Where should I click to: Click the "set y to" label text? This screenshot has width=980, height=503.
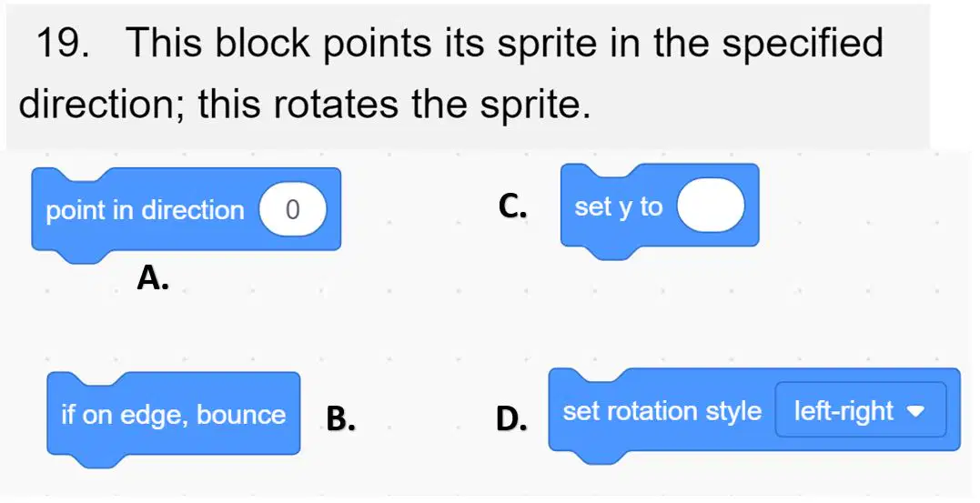[618, 206]
